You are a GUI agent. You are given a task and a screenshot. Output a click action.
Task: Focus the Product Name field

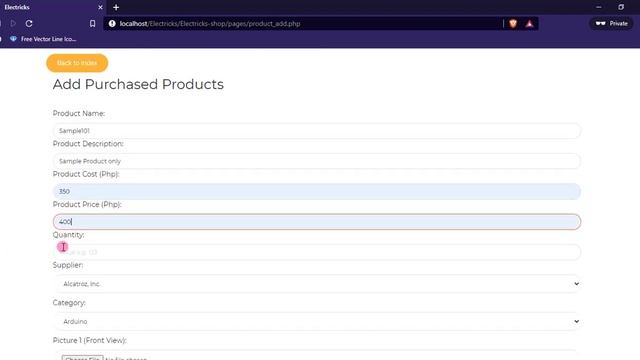317,131
